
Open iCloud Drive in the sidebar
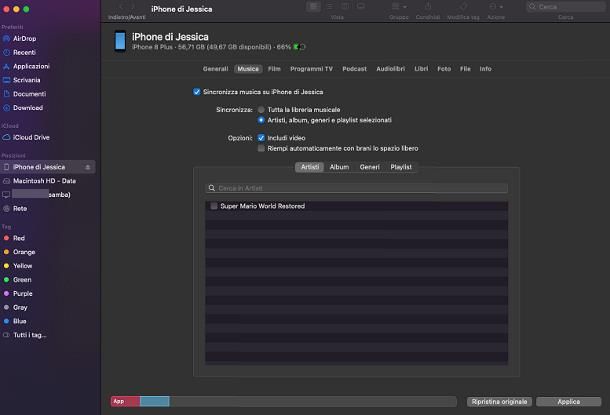pyautogui.click(x=31, y=137)
